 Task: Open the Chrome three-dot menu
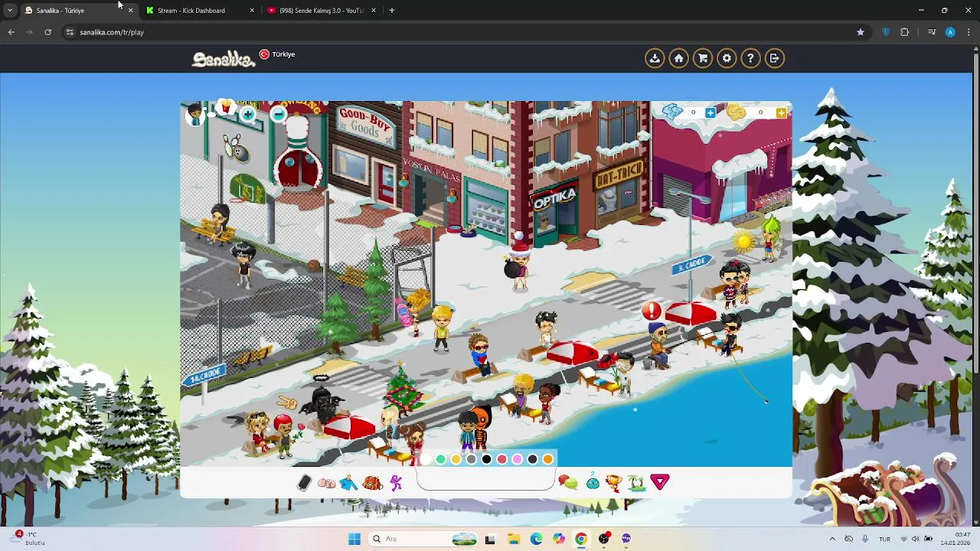(969, 32)
